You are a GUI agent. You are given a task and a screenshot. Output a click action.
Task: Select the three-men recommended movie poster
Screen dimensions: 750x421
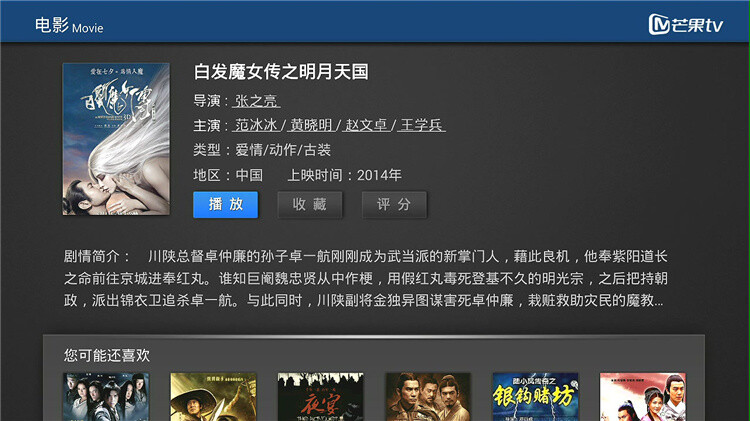pyautogui.click(x=428, y=397)
